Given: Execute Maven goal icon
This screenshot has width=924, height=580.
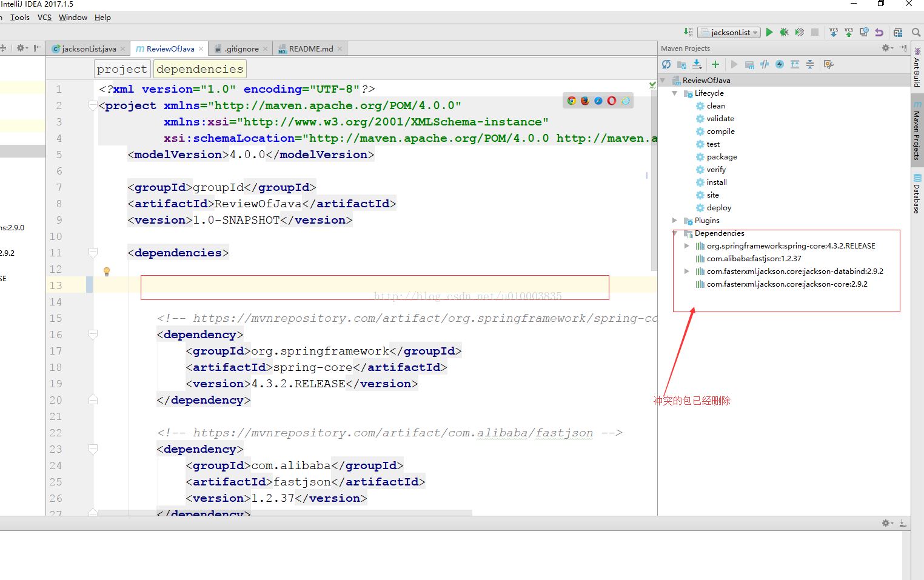Looking at the screenshot, I should point(749,64).
